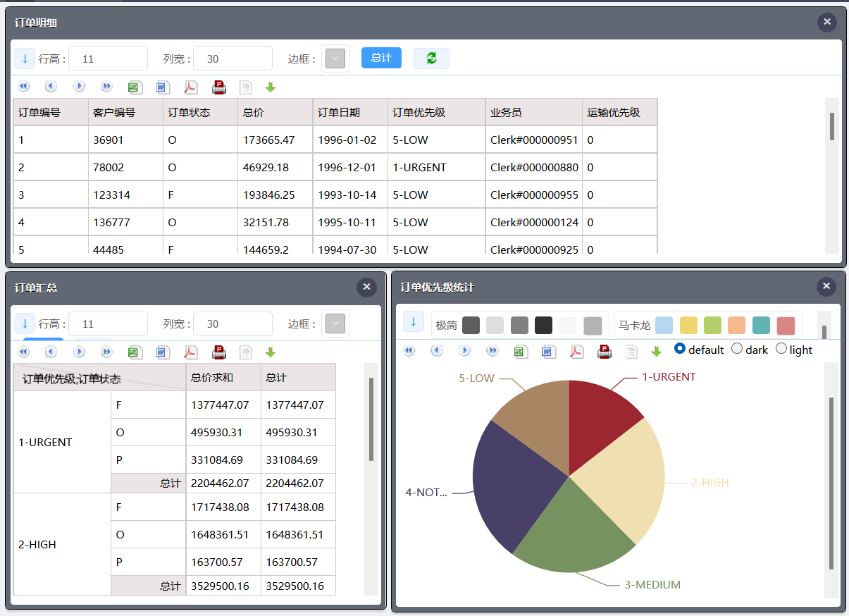Image resolution: width=849 pixels, height=616 pixels.
Task: Click the 订单优先级 column header
Action: [436, 112]
